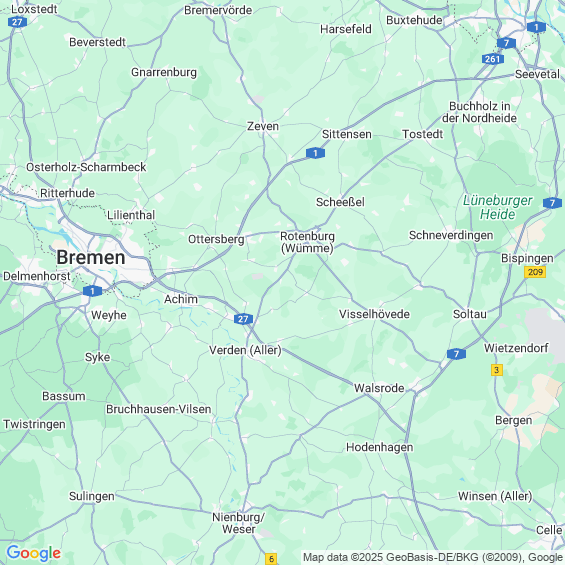Click the yellow 6 road shield below Nienburg

click(271, 559)
